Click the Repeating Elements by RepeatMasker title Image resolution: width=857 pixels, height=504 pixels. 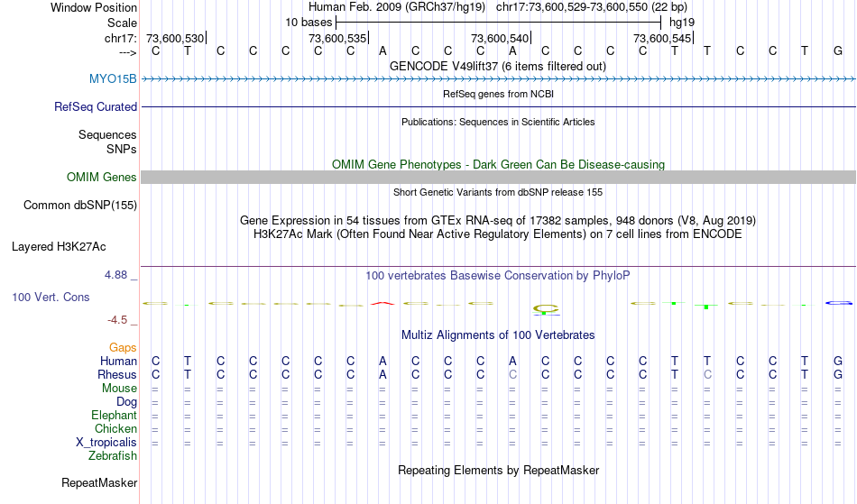[x=498, y=470]
